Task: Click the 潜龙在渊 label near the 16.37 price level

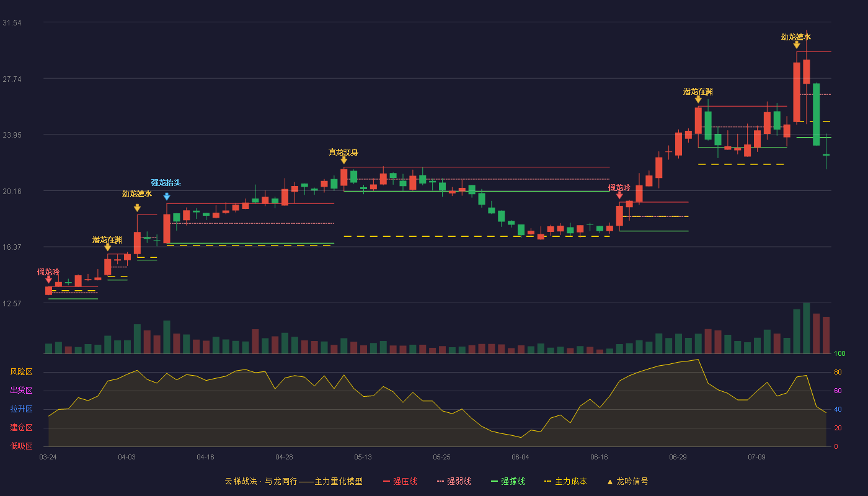Action: (107, 239)
